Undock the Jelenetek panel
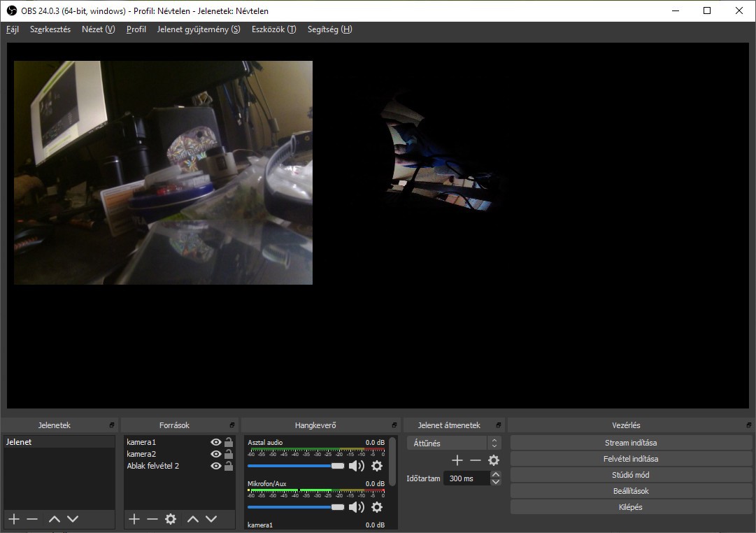Screen dimensions: 756x533 pos(112,425)
